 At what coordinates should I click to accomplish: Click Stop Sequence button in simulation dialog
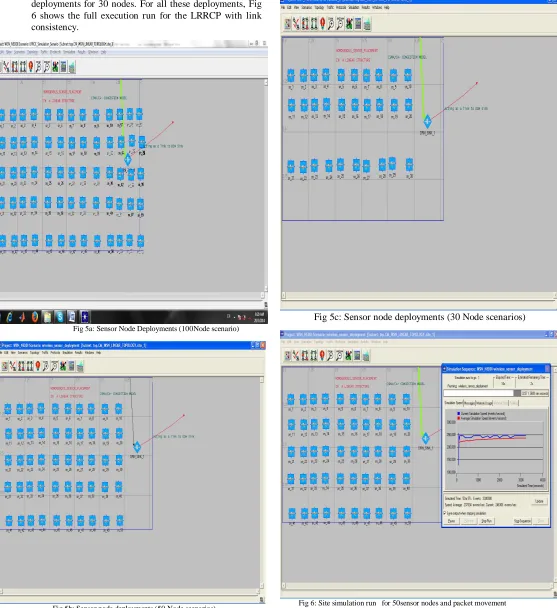point(522,521)
